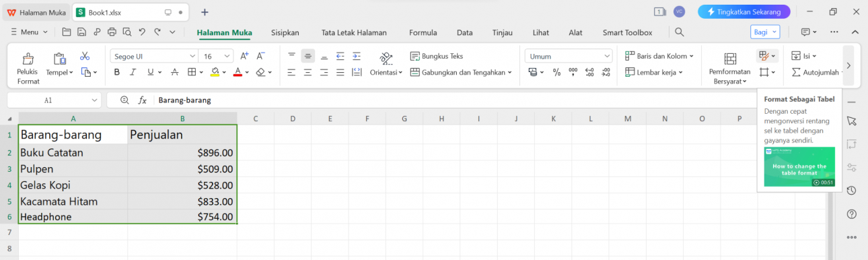The height and width of the screenshot is (260, 868).
Task: Save the workbook with the save icon
Action: tap(81, 32)
